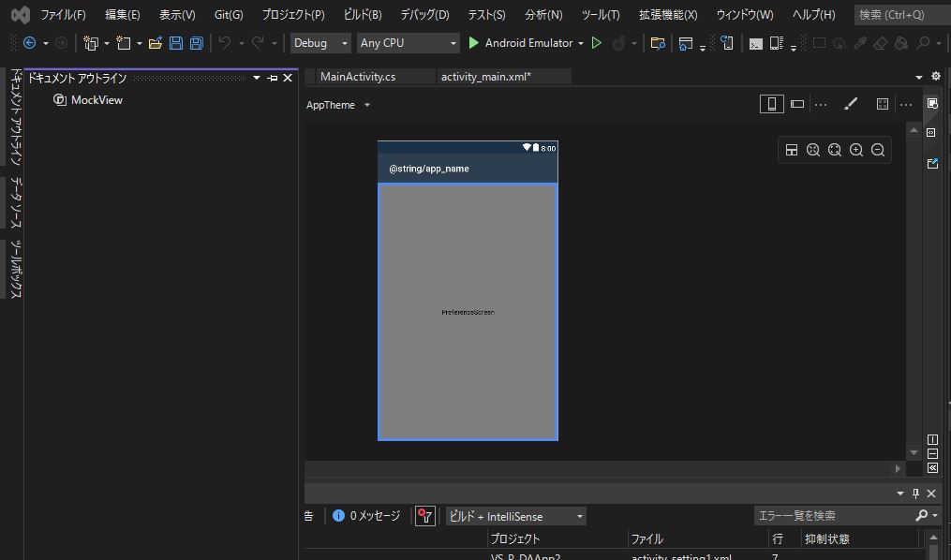This screenshot has height=560, width=951.
Task: Open the Debug configuration dropdown
Action: (320, 43)
